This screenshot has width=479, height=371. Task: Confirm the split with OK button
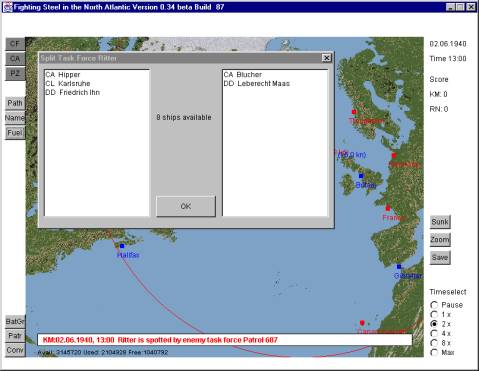(x=186, y=206)
